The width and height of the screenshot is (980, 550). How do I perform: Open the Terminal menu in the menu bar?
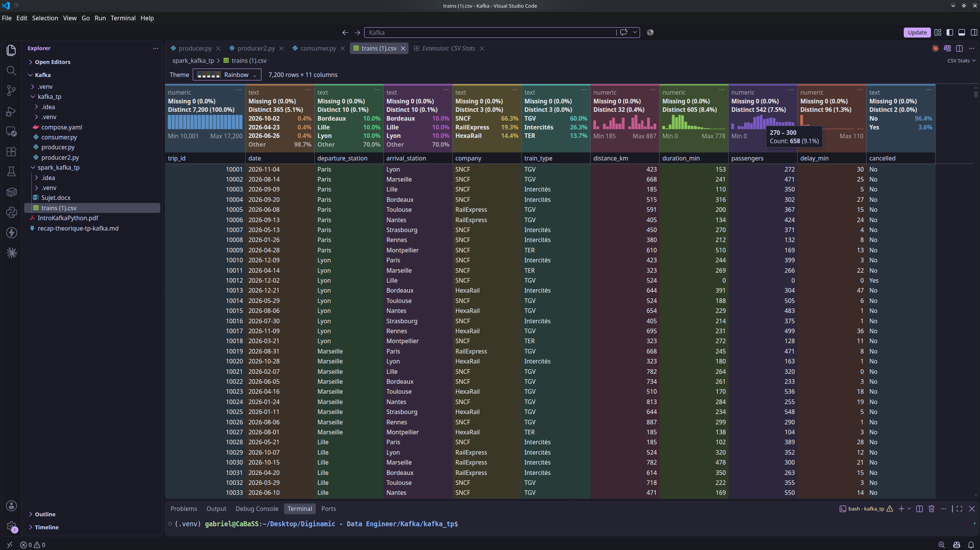(123, 18)
